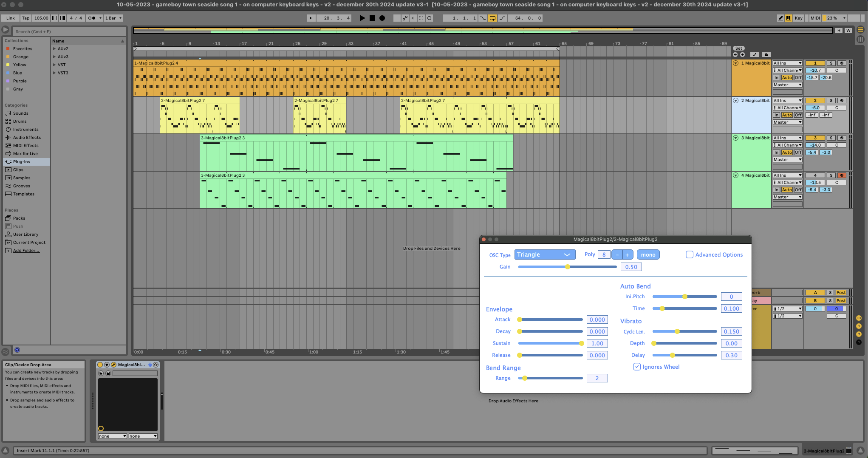Screen dimensions: 868x458
Task: Click device Save Preset disk icon
Action: click(x=108, y=373)
